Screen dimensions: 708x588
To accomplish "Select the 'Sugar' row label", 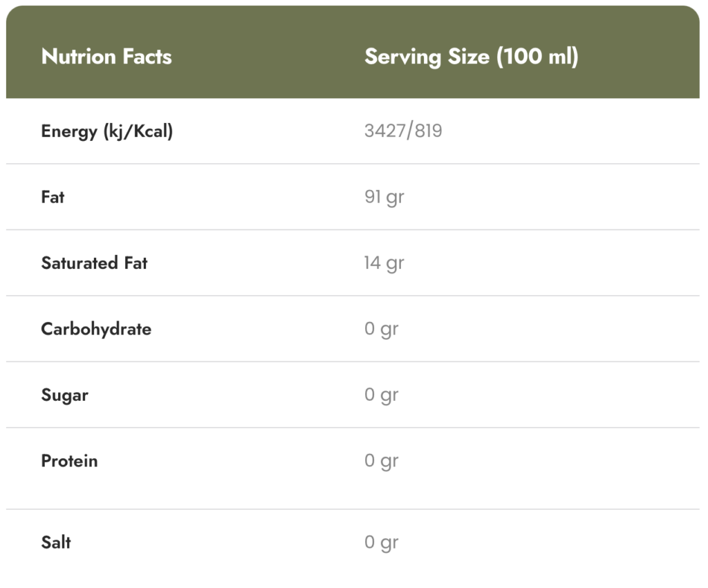I will pos(64,395).
